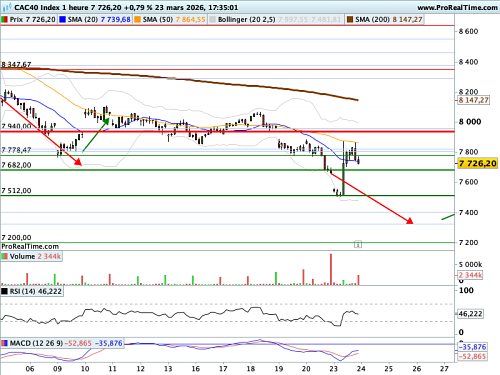Image resolution: width=500 pixels, height=375 pixels.
Task: Open the RSI (14) 46,222 indicator label
Action: click(35, 291)
